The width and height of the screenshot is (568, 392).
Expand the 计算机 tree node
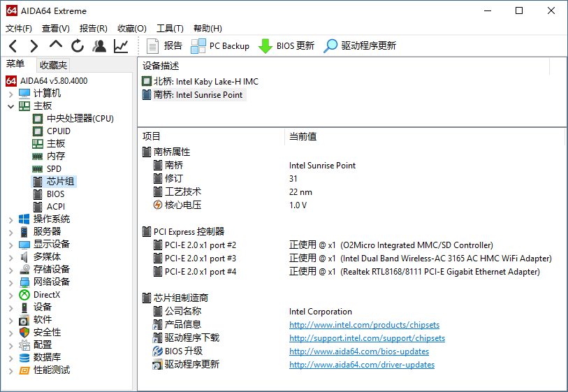[11, 94]
